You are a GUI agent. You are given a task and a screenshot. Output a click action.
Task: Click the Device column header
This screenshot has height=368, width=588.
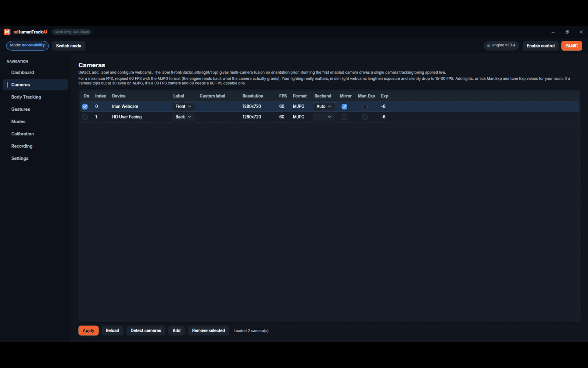(x=119, y=96)
